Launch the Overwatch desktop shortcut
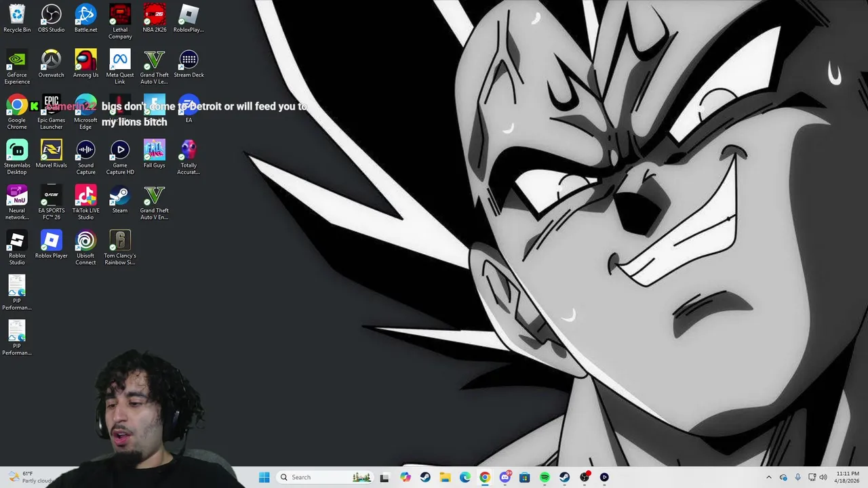 click(x=52, y=64)
